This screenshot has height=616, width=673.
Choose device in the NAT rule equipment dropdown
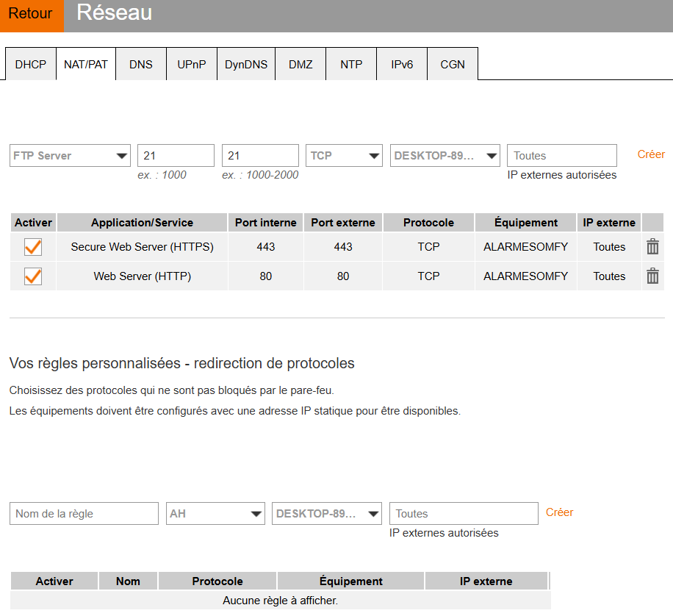[445, 156]
